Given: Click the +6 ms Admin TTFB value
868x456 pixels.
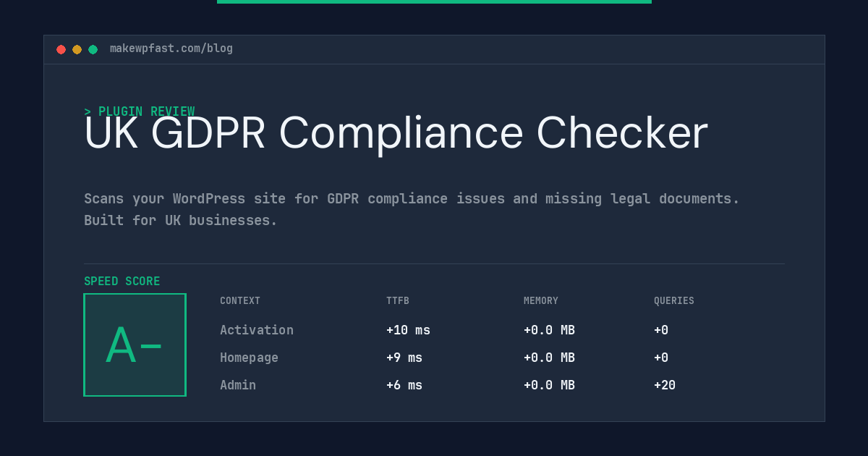Looking at the screenshot, I should tap(404, 385).
